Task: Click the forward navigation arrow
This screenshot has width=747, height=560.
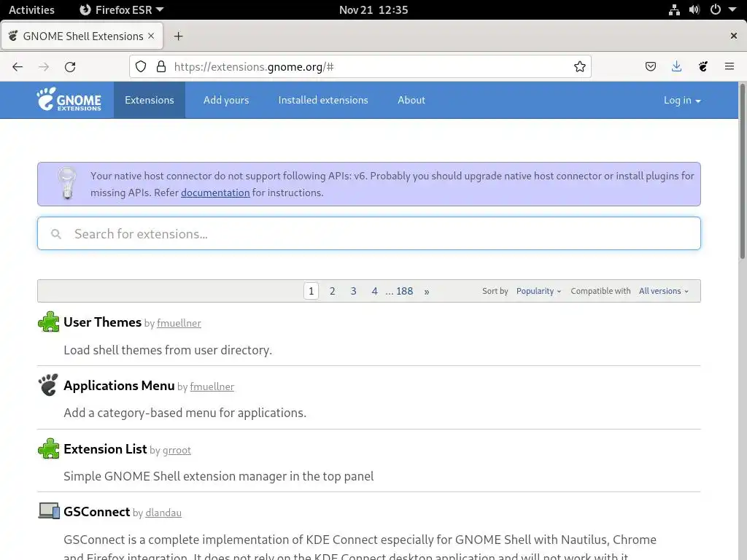Action: coord(44,66)
